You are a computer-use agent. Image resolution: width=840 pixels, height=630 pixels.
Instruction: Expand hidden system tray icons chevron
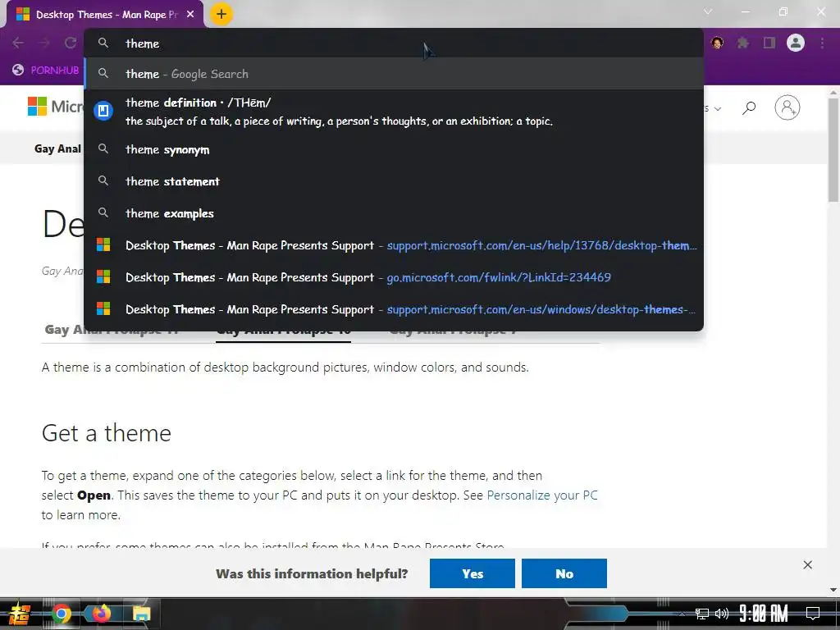[682, 614]
